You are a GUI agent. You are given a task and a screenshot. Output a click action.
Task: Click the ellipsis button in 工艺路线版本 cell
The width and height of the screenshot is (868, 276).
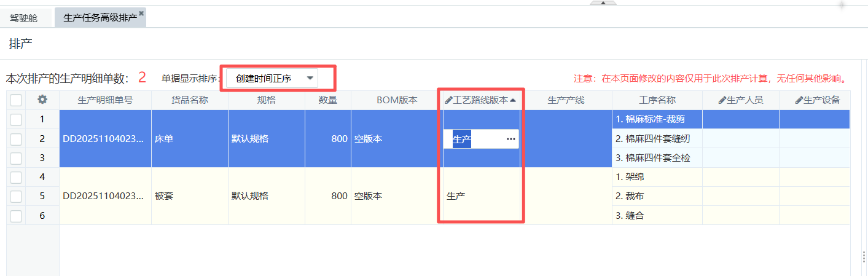click(511, 139)
